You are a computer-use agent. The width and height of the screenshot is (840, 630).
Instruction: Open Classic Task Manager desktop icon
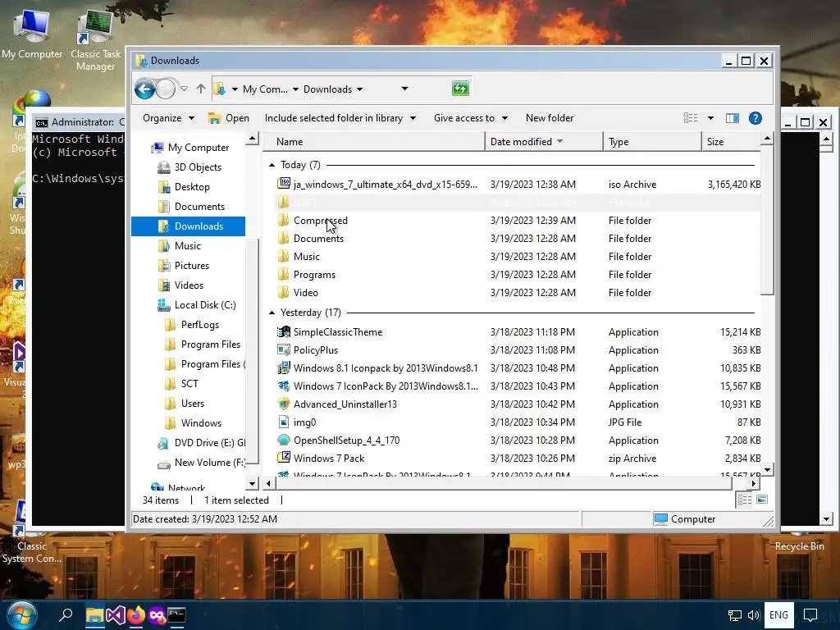pos(95,41)
